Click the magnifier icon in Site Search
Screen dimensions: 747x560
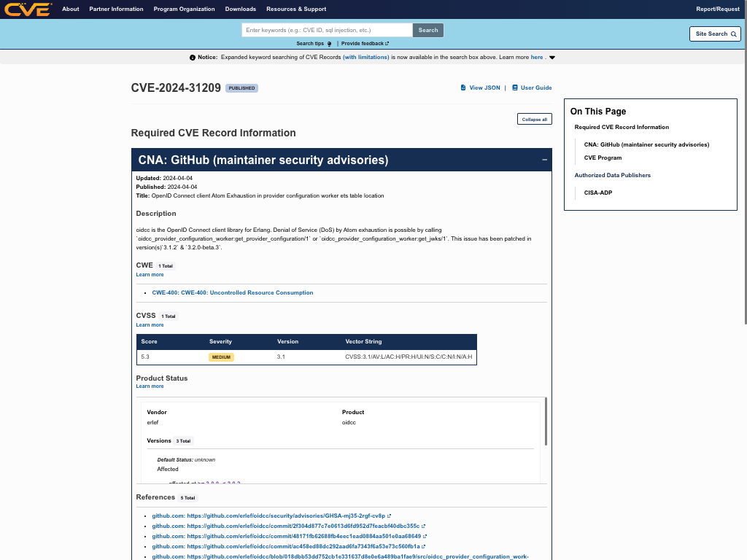734,34
